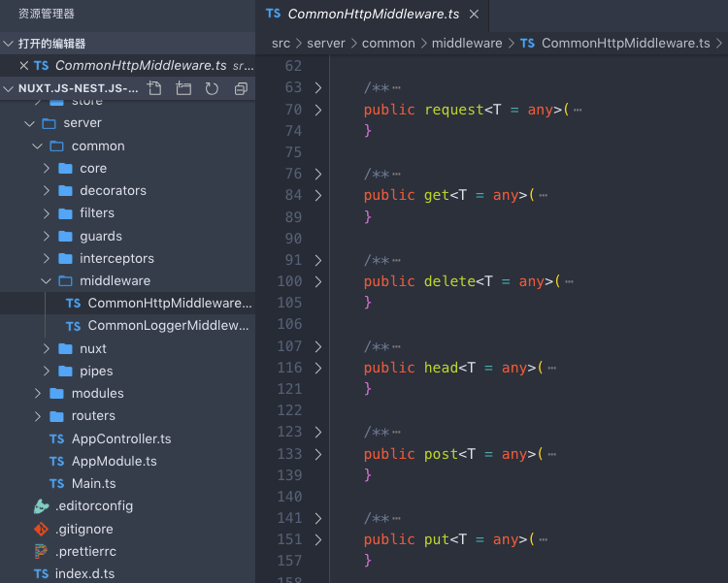Screen dimensions: 728x583
Task: Click the 'common' breadcrumb segment
Action: (x=388, y=44)
